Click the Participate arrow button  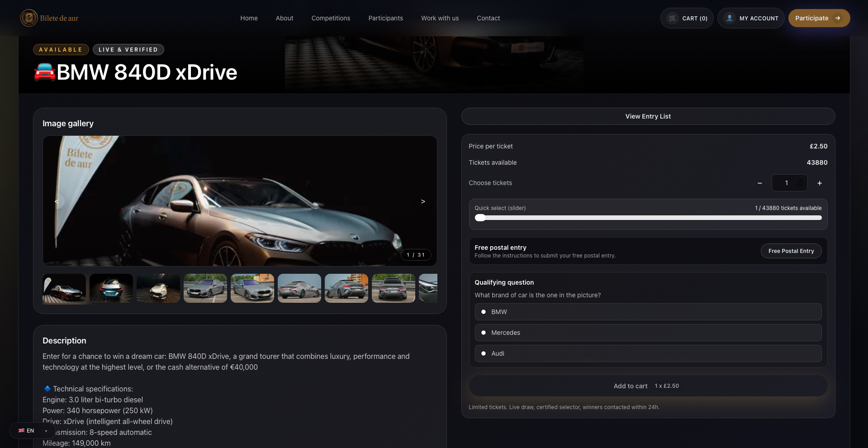pos(819,18)
